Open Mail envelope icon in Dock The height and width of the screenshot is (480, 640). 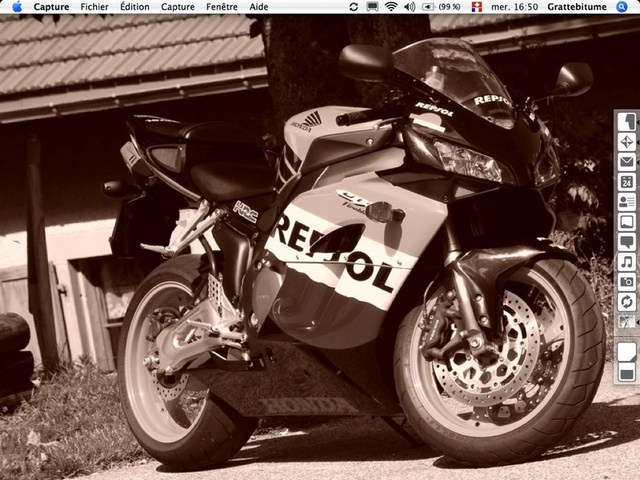[627, 162]
